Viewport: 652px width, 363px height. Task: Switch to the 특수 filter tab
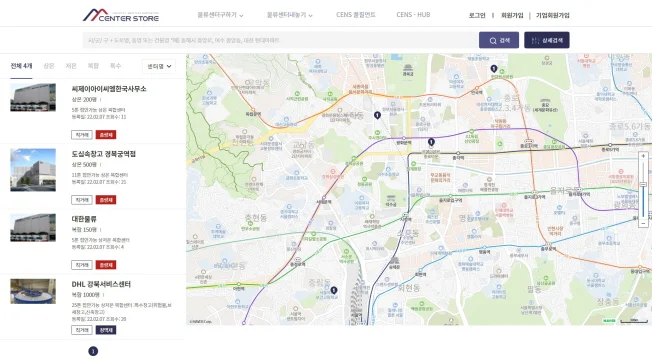coord(115,66)
